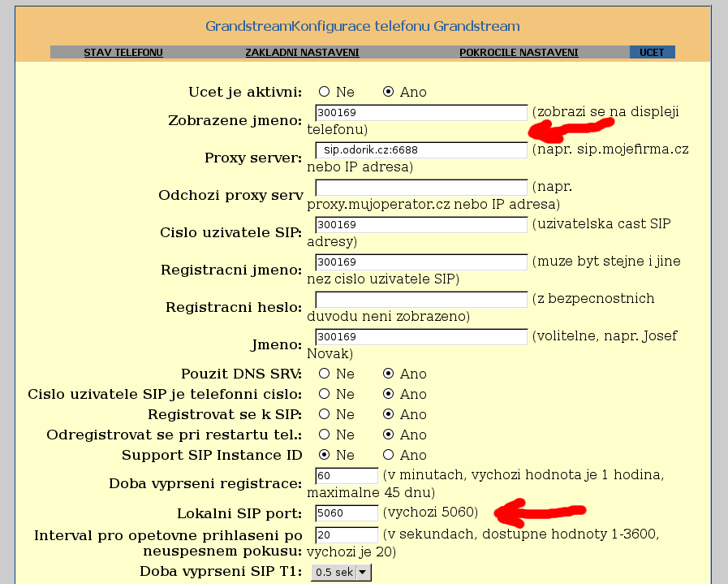
Task: Set Ucet je aktivni to Ne
Action: 325,92
